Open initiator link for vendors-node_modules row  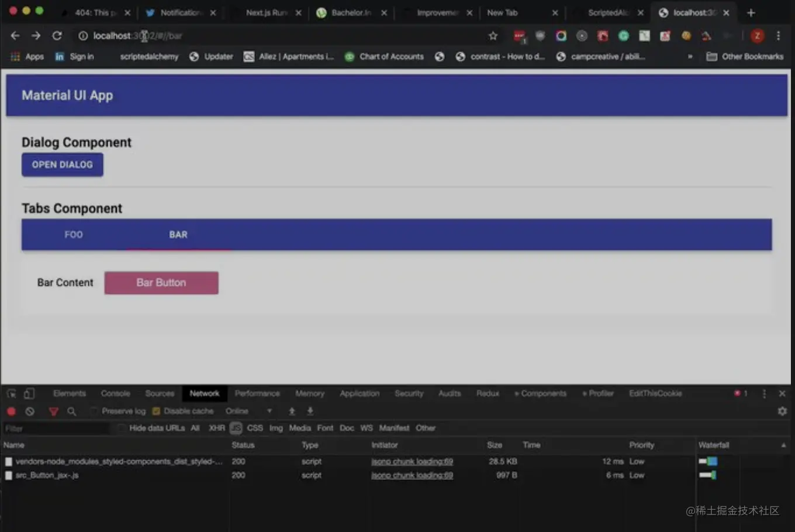[x=412, y=461]
